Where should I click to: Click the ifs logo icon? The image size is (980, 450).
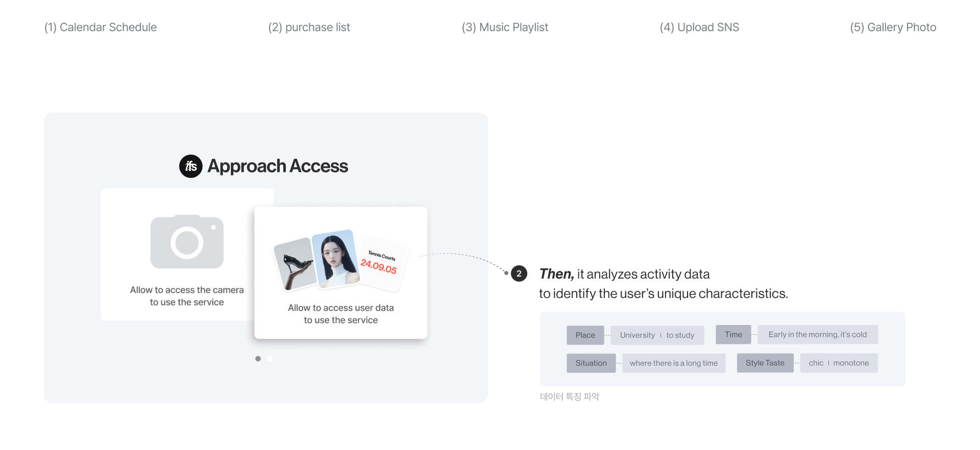tap(191, 166)
